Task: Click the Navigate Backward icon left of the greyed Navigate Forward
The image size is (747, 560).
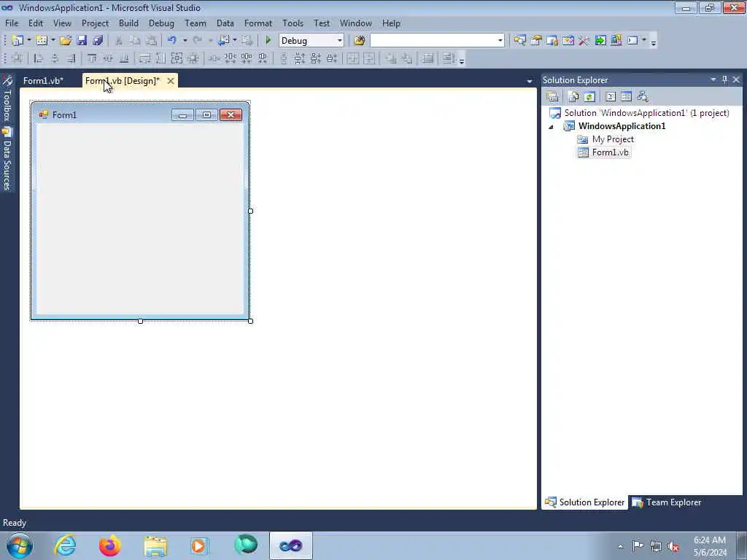Action: [223, 41]
